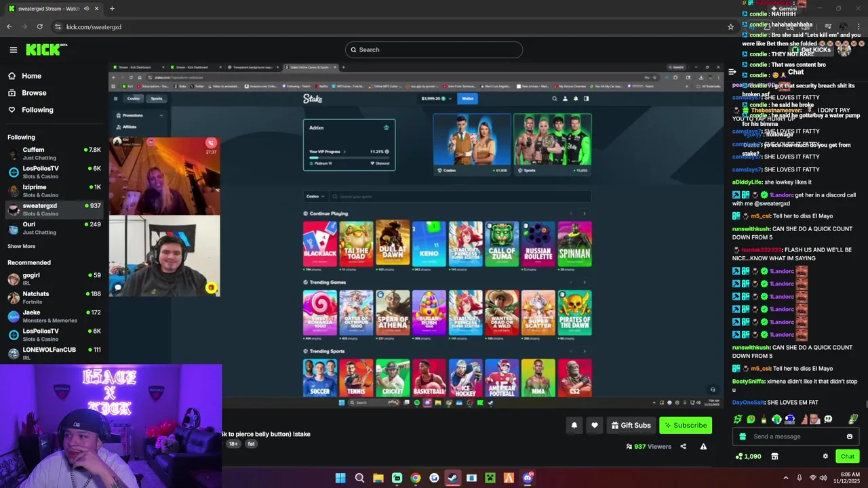
Task: Open recommended channel Natchats
Action: point(54,298)
